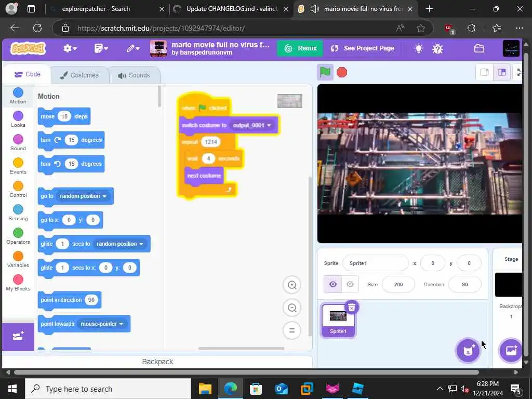Show the sprite with eye icon

pyautogui.click(x=333, y=284)
